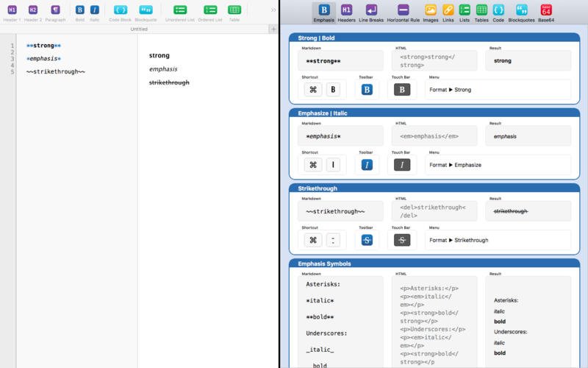The height and width of the screenshot is (368, 588).
Task: Show the Base64 reference section
Action: pos(546,10)
